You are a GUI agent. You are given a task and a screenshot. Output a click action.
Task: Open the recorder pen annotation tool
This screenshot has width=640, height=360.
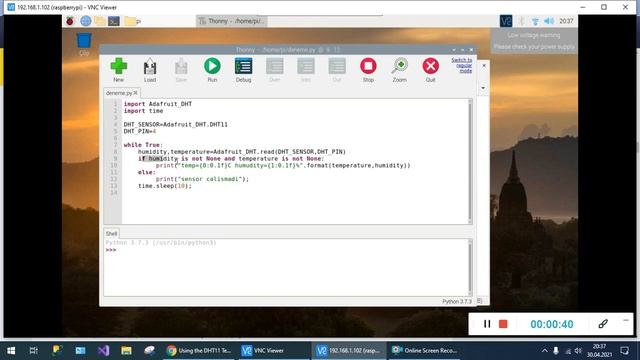pos(603,324)
